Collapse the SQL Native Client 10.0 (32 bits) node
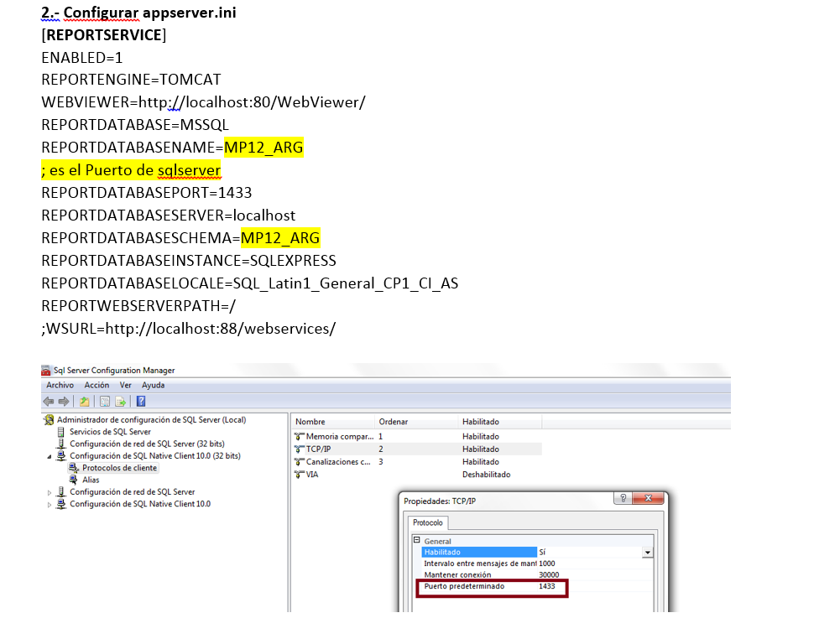This screenshot has width=840, height=618. 50,457
